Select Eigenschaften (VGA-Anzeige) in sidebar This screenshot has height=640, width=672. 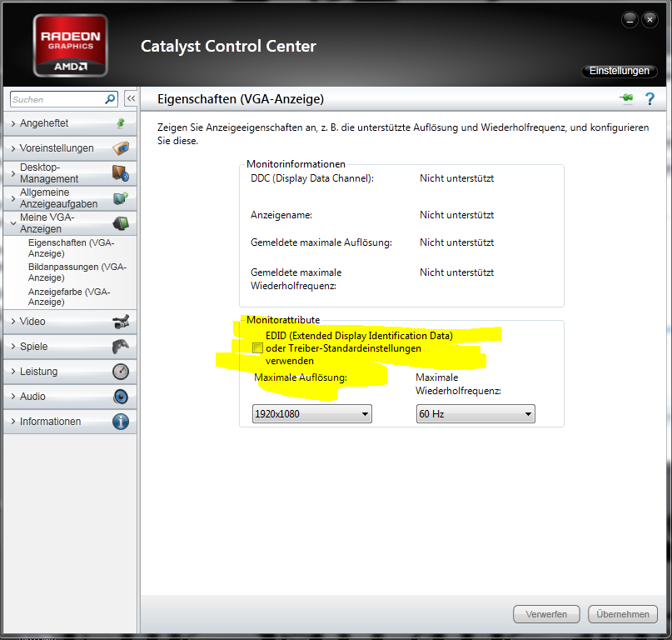click(x=71, y=248)
